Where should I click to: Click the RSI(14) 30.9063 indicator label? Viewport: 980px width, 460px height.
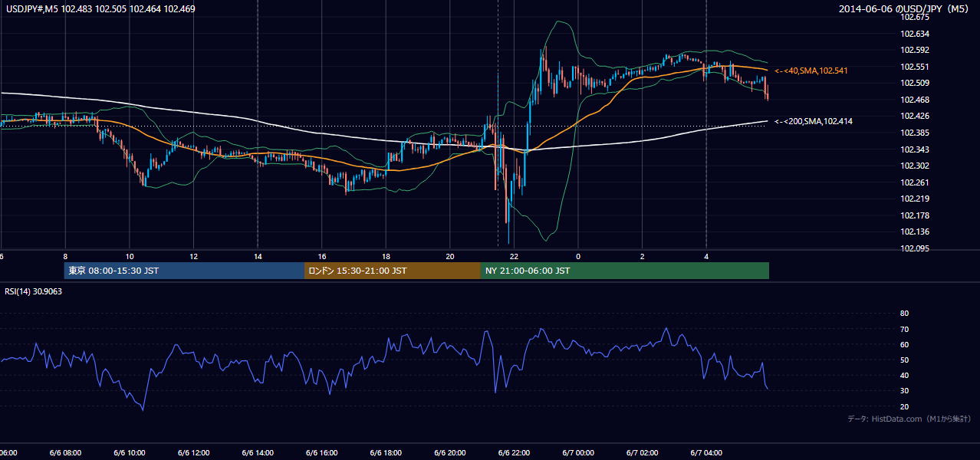coord(34,291)
